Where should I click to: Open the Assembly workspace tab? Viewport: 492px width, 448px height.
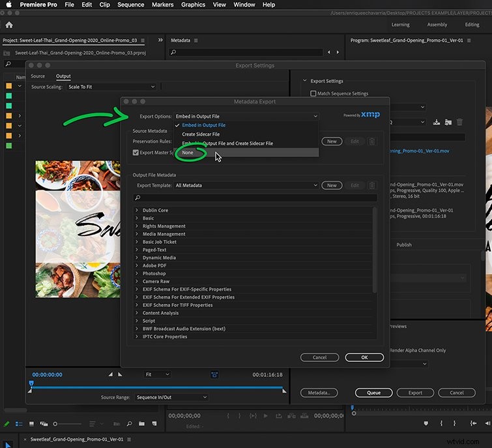point(437,25)
